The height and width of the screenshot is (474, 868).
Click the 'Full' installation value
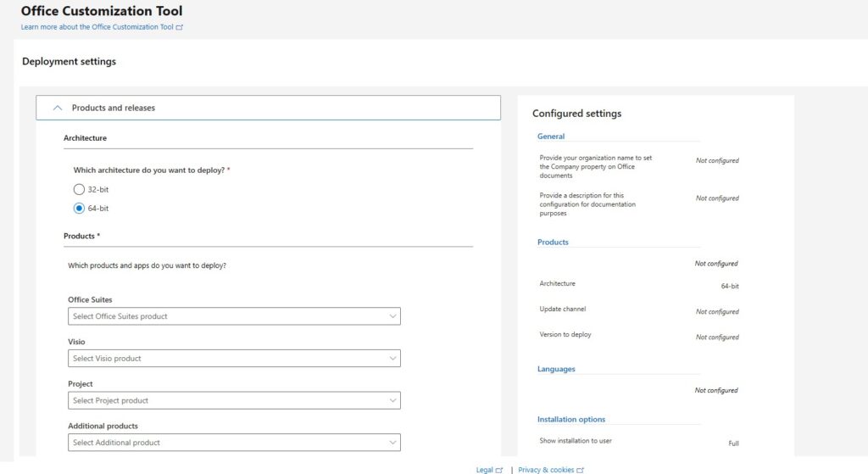point(733,443)
